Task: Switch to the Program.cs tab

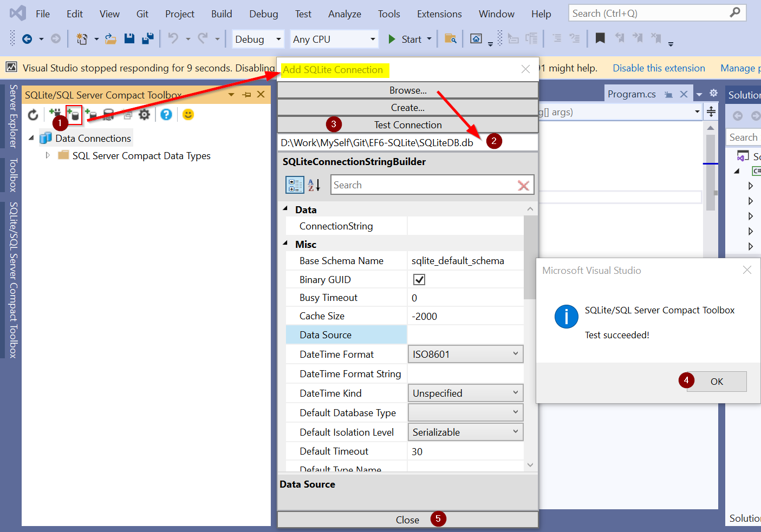Action: [x=632, y=93]
